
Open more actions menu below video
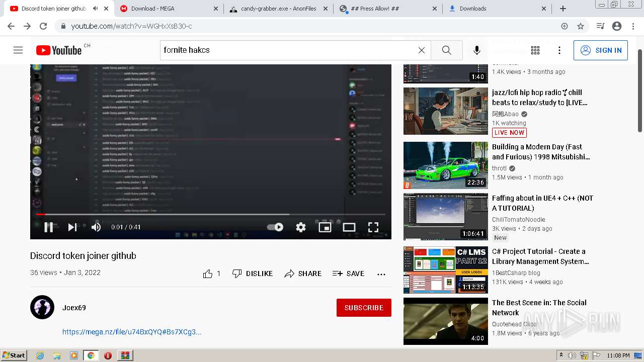(381, 274)
